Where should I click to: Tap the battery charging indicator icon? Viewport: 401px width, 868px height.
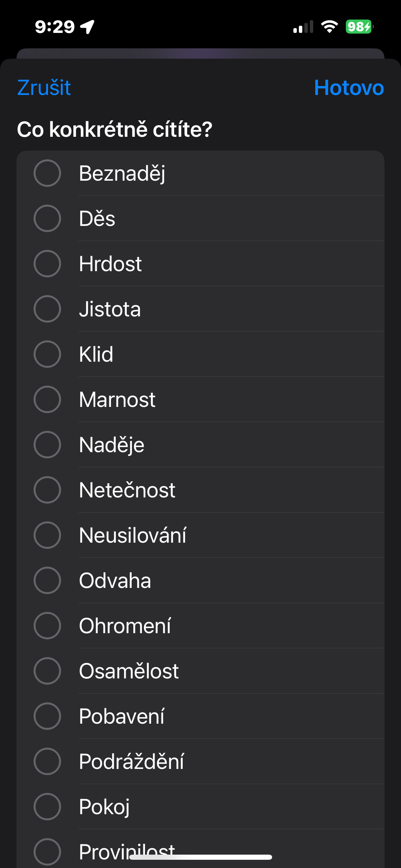[359, 27]
